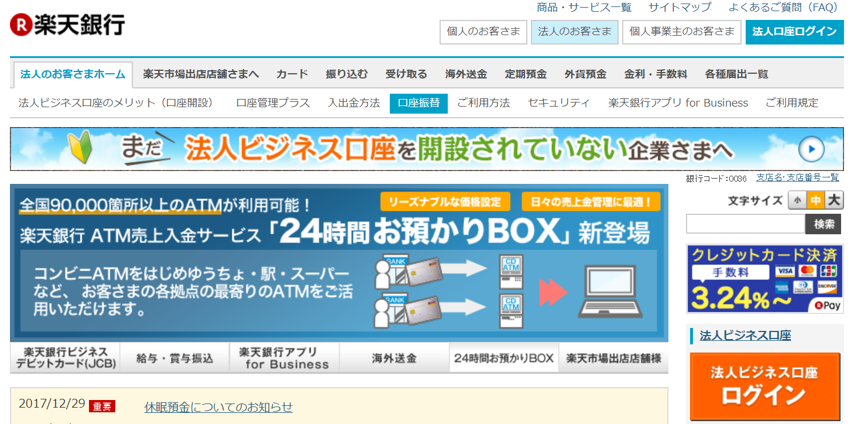
Task: Open the 海外送金 top menu item
Action: click(466, 74)
